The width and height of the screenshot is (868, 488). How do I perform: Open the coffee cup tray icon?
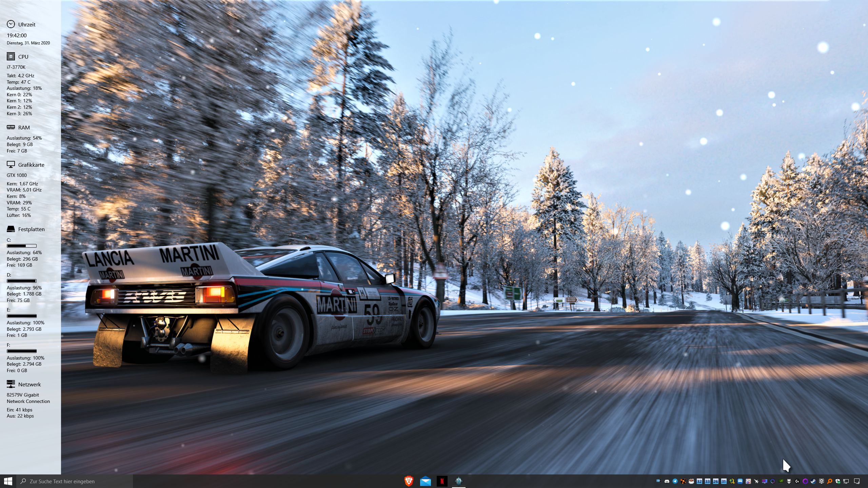click(x=691, y=481)
